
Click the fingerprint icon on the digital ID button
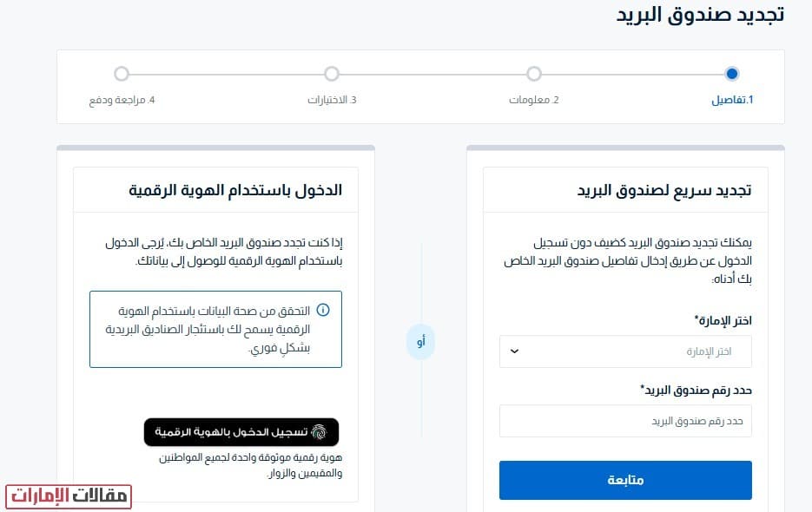(320, 432)
